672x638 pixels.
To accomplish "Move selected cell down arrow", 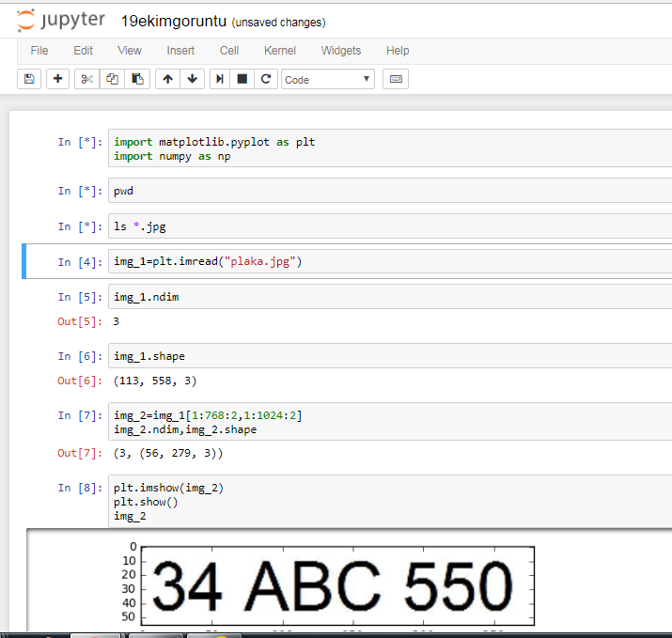I will 193,79.
